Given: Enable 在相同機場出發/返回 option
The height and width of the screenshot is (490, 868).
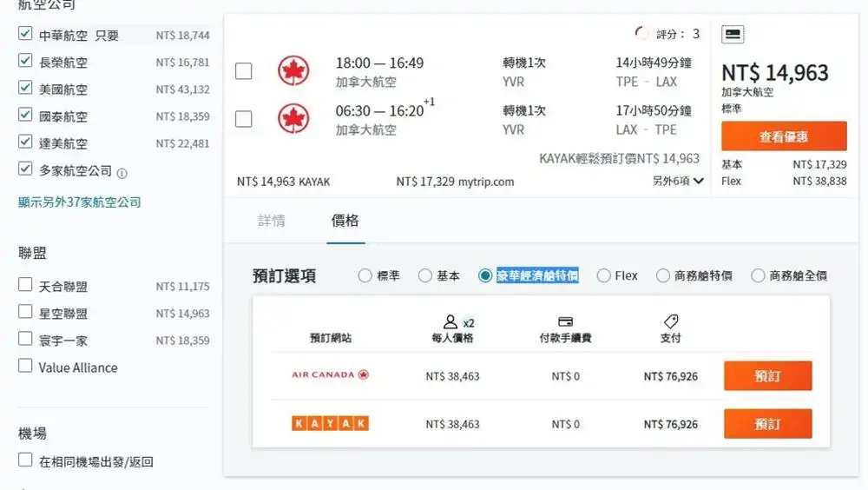Looking at the screenshot, I should 25,460.
